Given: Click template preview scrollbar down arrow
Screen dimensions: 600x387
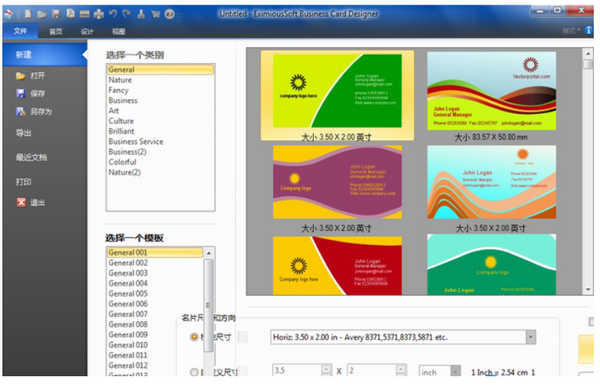Looking at the screenshot, I should click(588, 290).
